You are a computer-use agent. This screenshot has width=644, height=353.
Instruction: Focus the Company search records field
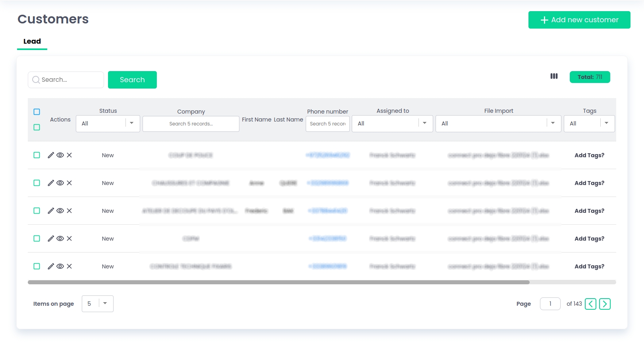191,124
